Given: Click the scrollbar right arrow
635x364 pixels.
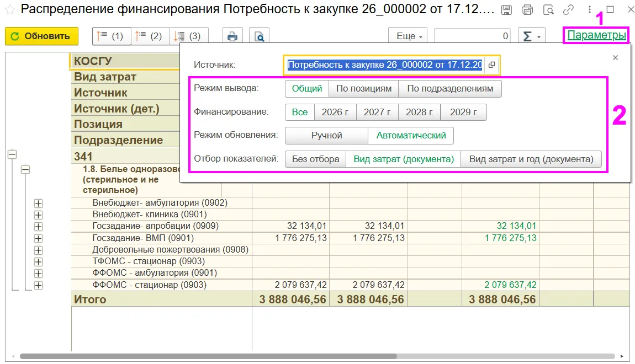Looking at the screenshot, I should coord(622,356).
